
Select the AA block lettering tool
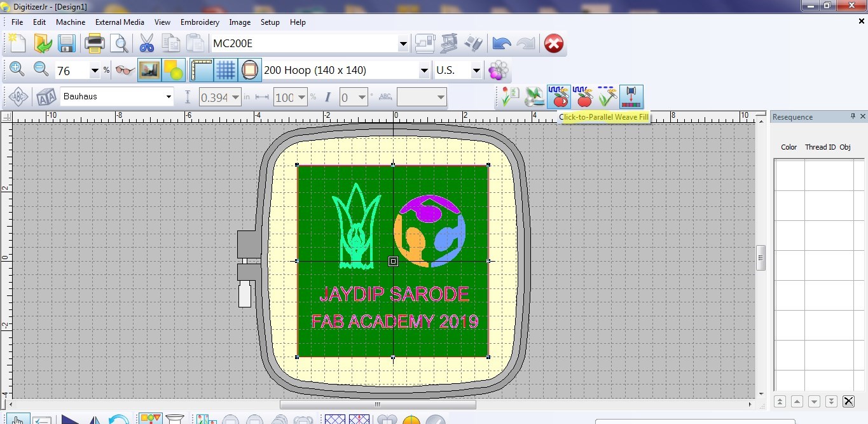click(x=46, y=97)
